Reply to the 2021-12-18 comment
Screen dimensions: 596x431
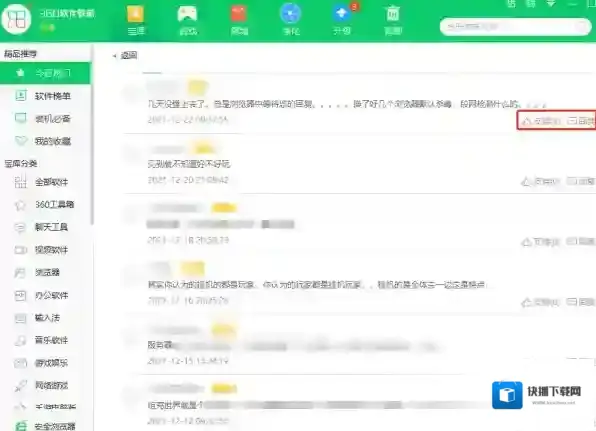click(x=581, y=241)
